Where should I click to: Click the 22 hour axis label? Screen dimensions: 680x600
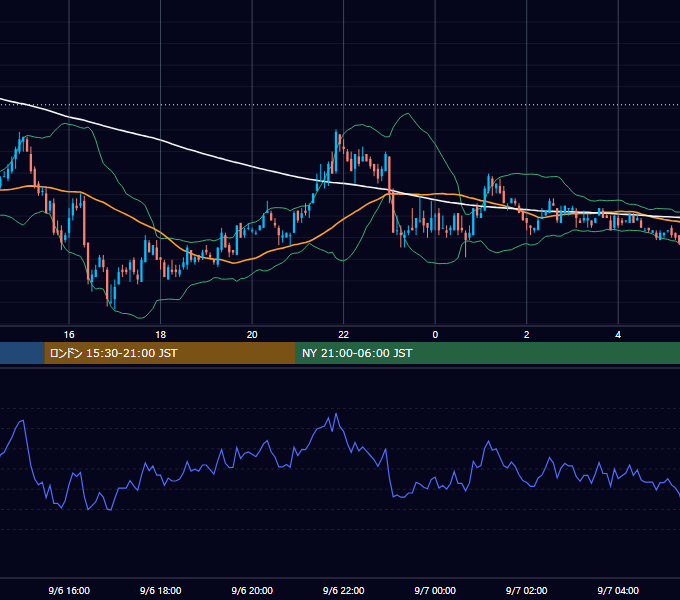pos(343,335)
